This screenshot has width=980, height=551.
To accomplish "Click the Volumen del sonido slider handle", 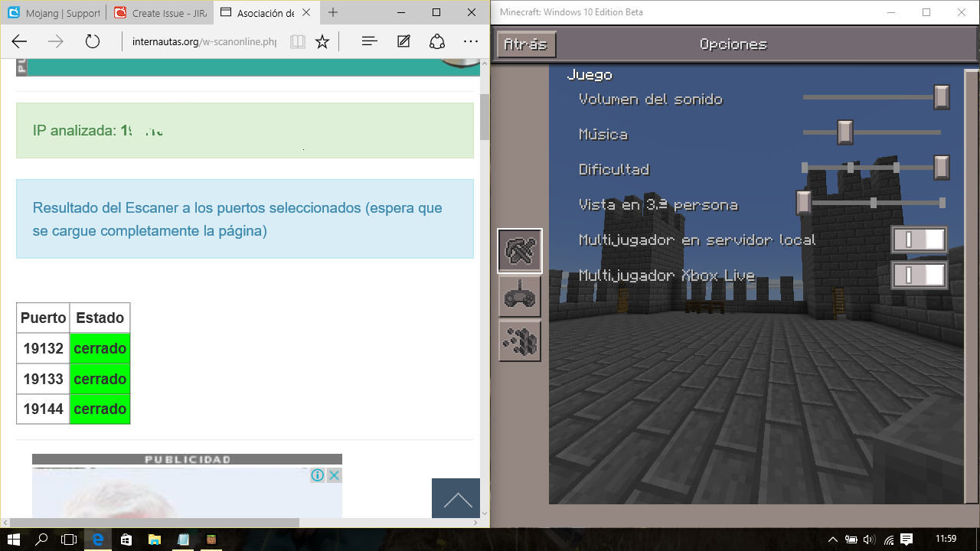I will coord(942,97).
